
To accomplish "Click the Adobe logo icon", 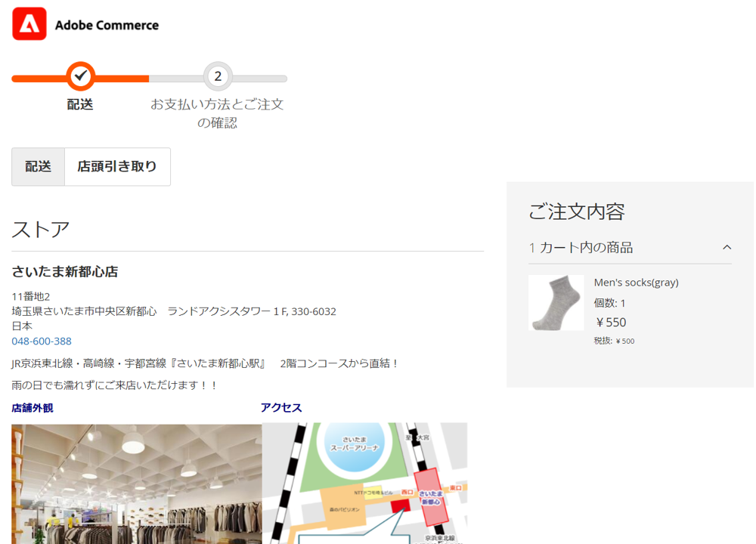I will 29,24.
